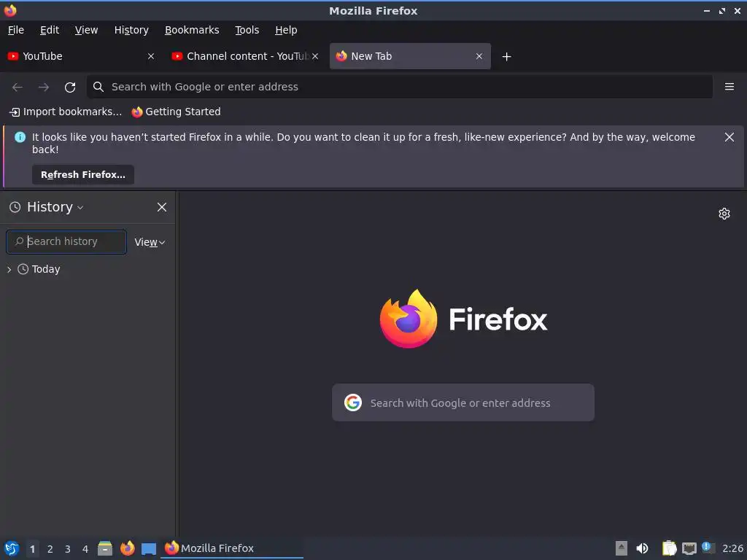
Task: Click the volume speaker tray icon
Action: click(x=642, y=548)
